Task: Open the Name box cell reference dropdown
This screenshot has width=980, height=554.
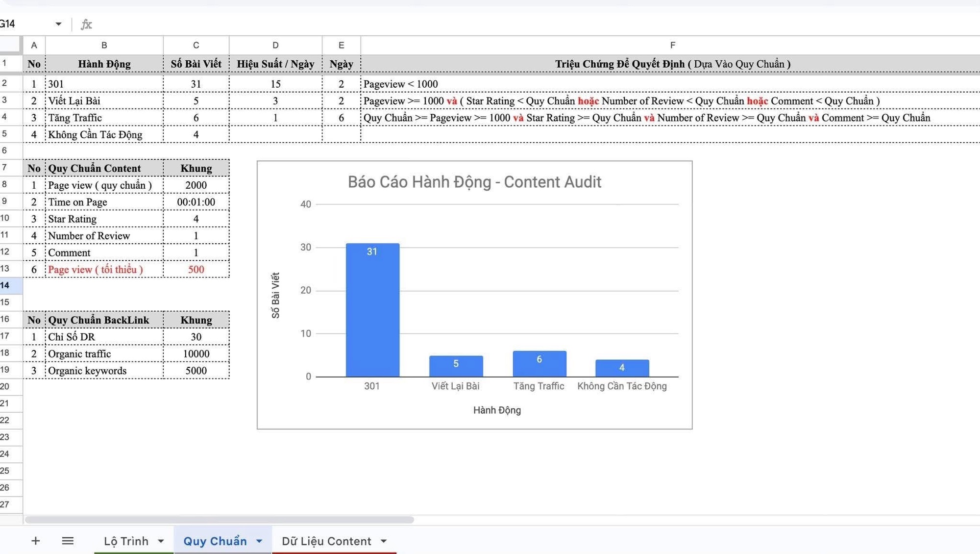Action: point(58,24)
